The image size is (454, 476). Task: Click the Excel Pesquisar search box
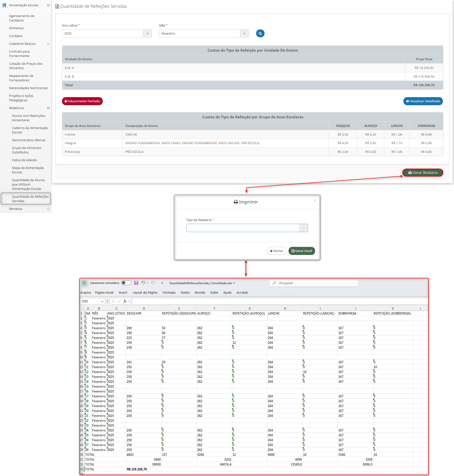tap(314, 283)
